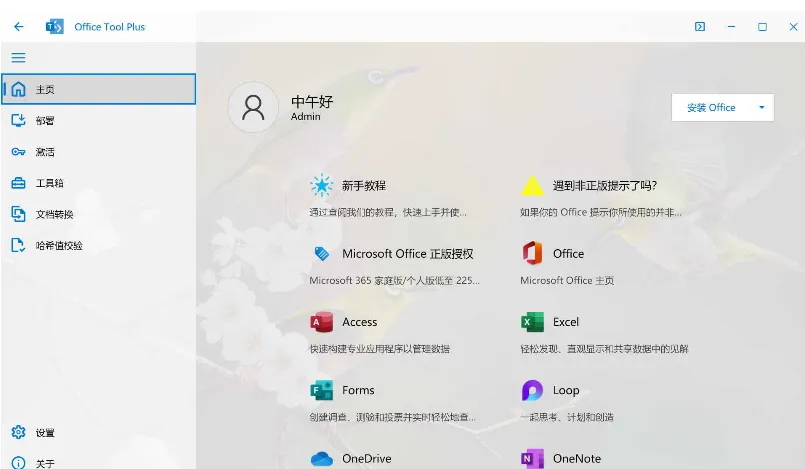
Task: Open the command panel icon in title bar
Action: 700,27
